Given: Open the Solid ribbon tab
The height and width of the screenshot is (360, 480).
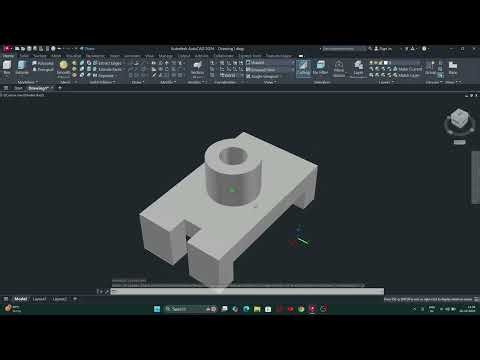Looking at the screenshot, I should tap(24, 56).
